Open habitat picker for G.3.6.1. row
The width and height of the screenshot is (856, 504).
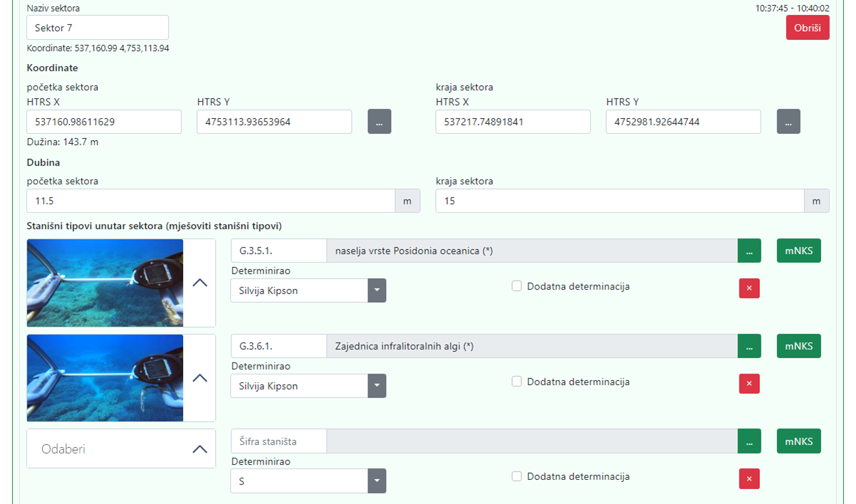pyautogui.click(x=748, y=346)
